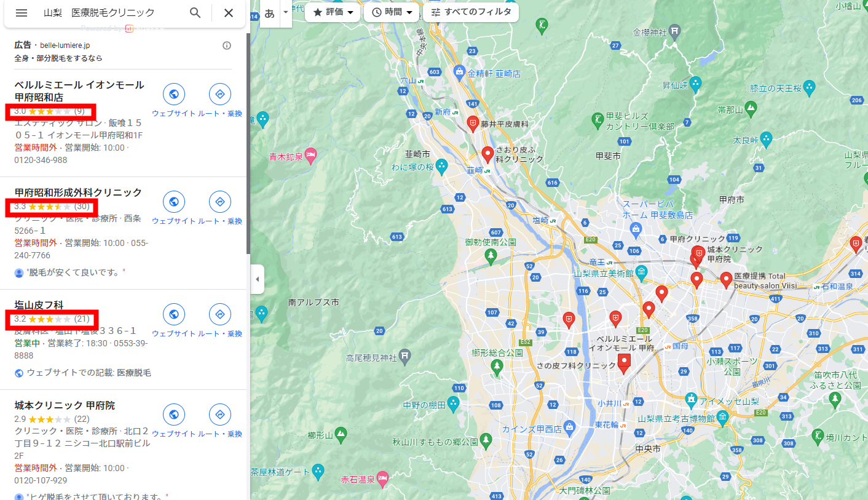
Task: Click the 高尾穂見神社 shrine marker
Action: pos(404,357)
